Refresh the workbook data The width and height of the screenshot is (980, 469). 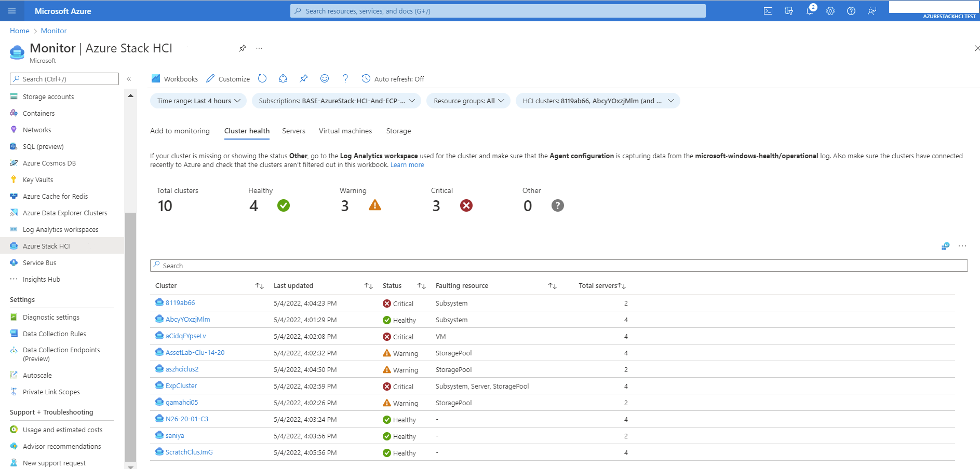click(x=262, y=78)
